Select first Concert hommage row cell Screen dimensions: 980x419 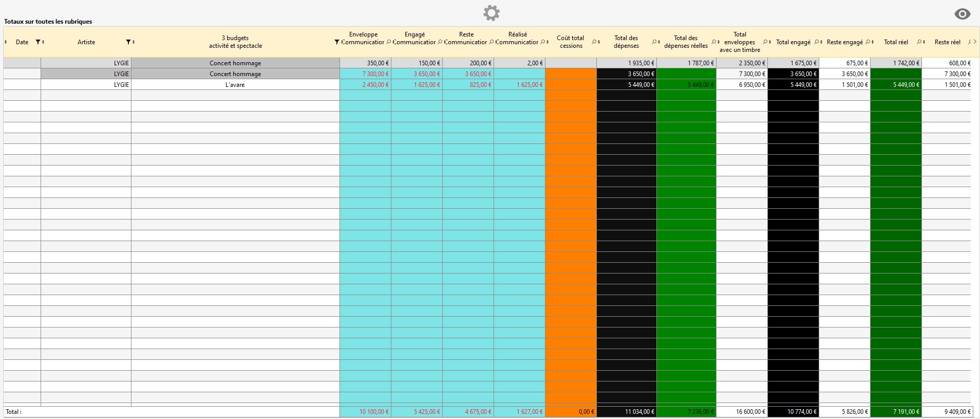click(235, 63)
